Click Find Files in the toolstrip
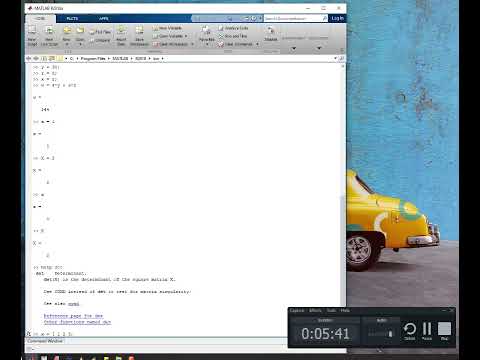The image size is (480, 360). point(100,32)
